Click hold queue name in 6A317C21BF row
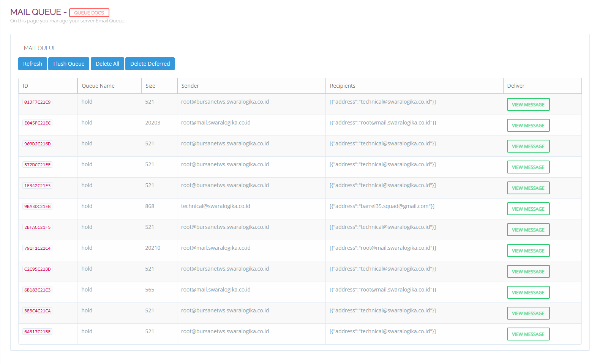Image resolution: width=597 pixels, height=364 pixels. pos(87,331)
